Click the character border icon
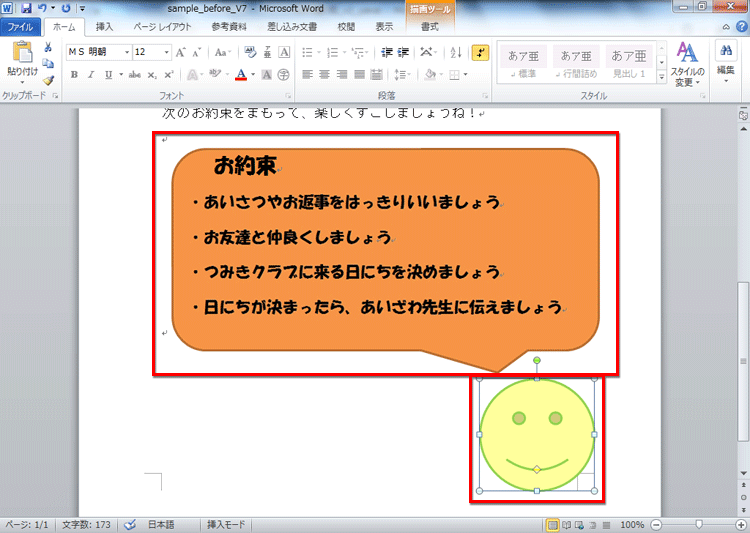 click(284, 52)
